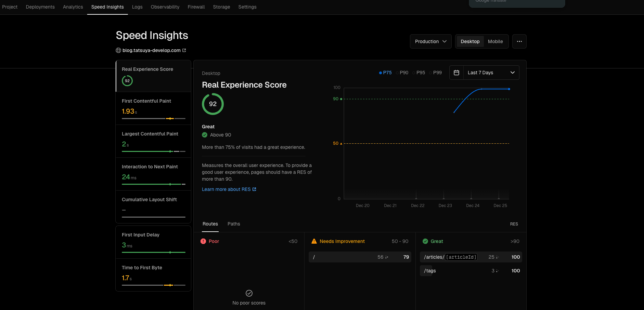This screenshot has height=310, width=644.
Task: Select the First Input Delay metric card
Action: coord(153,242)
